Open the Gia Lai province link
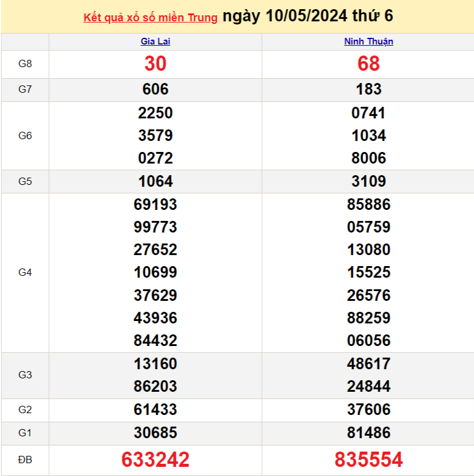This screenshot has height=476, width=474. (156, 41)
